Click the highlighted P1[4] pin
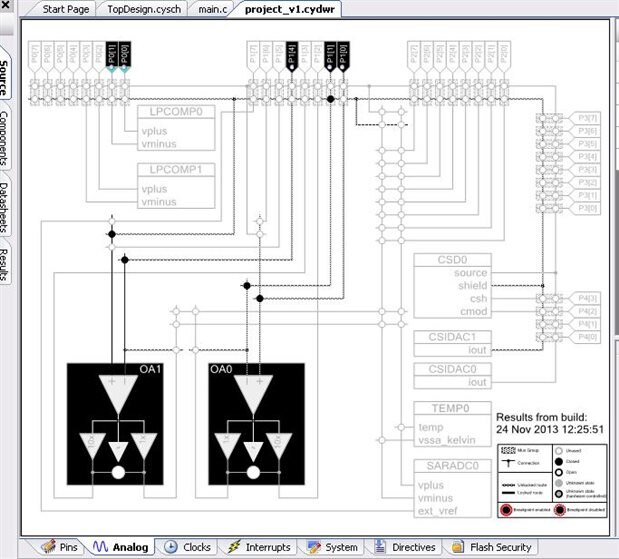This screenshot has width=619, height=559. pos(292,56)
